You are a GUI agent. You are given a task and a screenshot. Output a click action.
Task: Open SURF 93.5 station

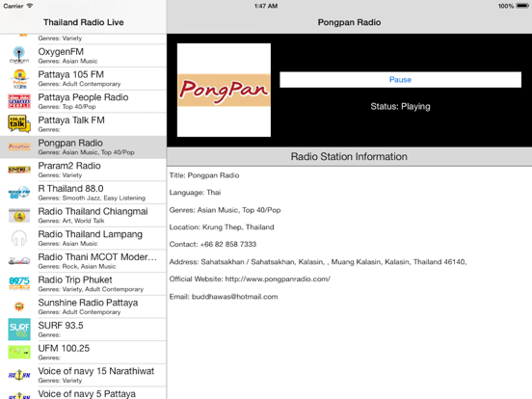pyautogui.click(x=83, y=329)
